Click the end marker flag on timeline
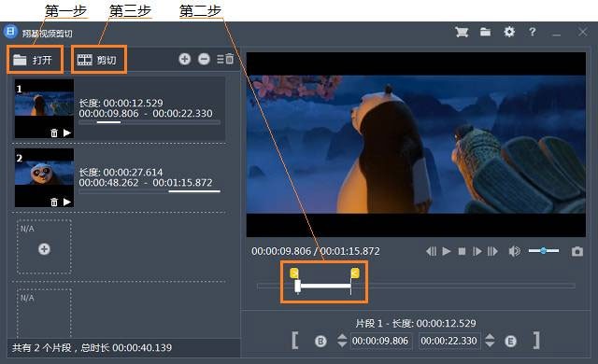 click(x=355, y=273)
